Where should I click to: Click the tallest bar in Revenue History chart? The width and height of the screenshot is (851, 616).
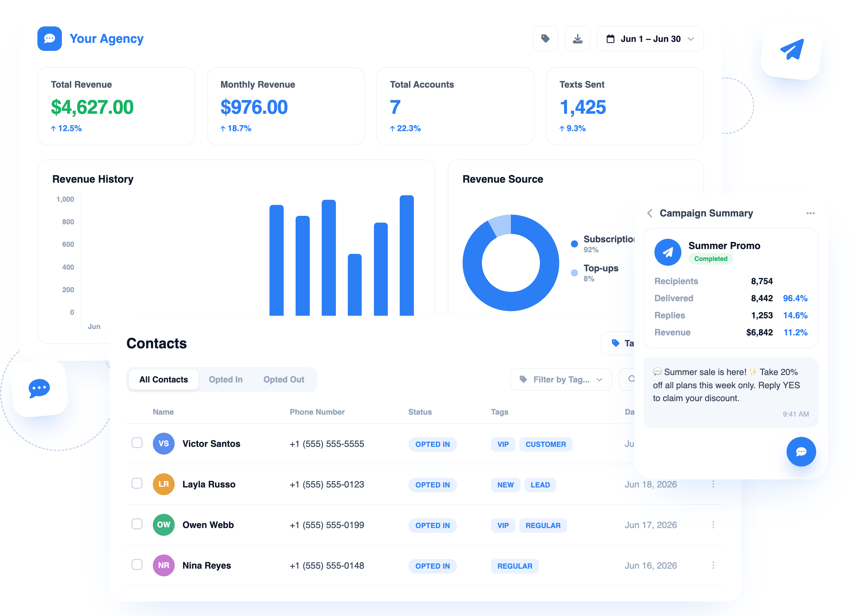click(x=406, y=255)
